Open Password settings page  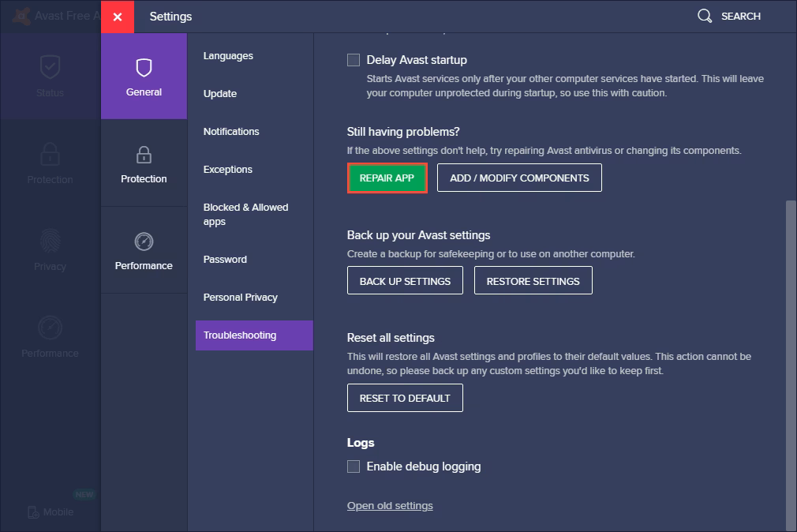pos(225,260)
